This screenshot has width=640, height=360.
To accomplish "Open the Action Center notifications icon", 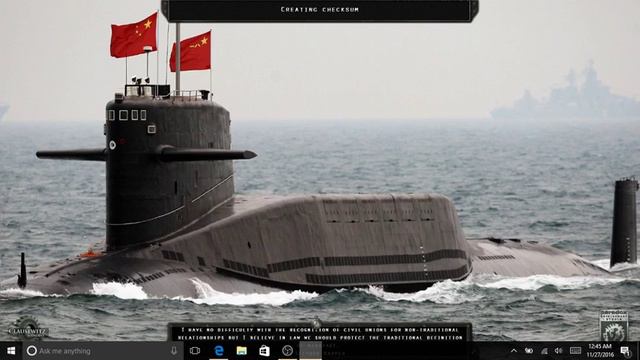I will click(625, 351).
